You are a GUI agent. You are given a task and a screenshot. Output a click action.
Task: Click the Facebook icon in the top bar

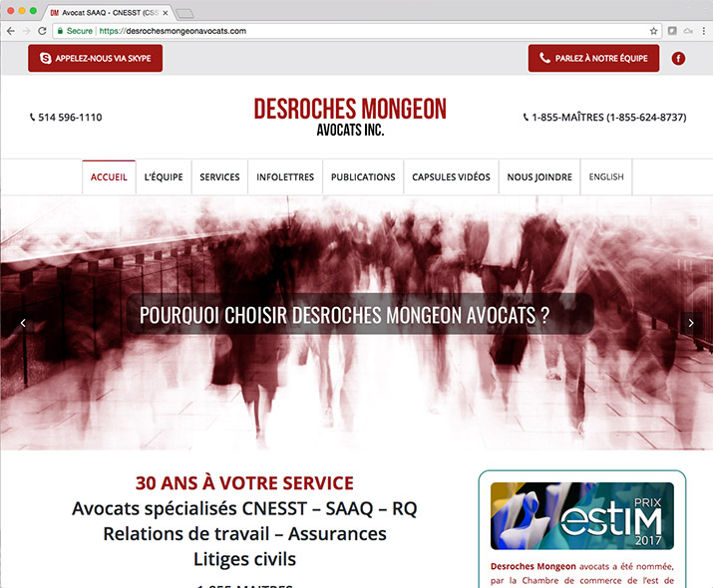[x=678, y=59]
